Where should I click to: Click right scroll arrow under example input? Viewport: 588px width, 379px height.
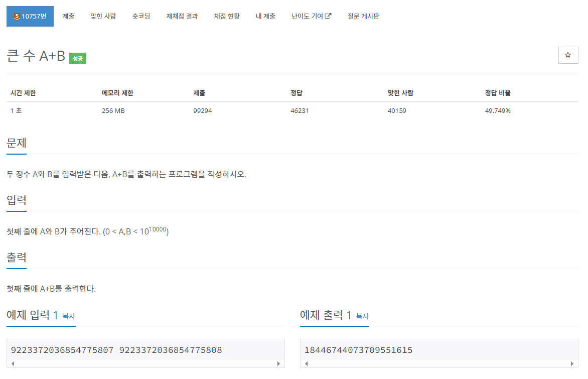coord(278,363)
